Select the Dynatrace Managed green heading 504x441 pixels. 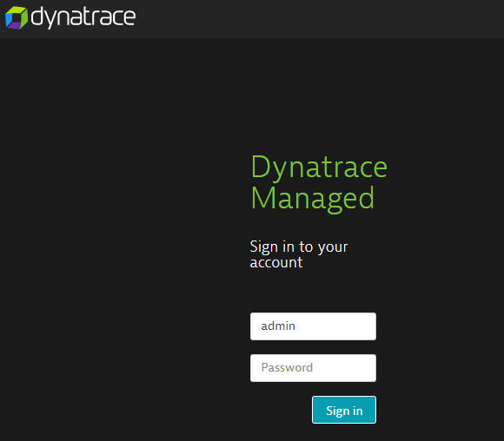tap(319, 182)
